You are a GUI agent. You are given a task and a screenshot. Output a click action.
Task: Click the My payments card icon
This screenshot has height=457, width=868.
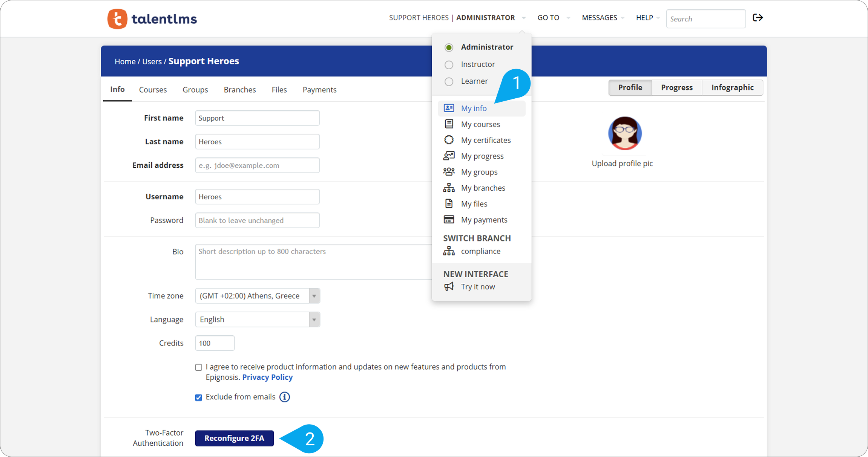[x=449, y=220]
